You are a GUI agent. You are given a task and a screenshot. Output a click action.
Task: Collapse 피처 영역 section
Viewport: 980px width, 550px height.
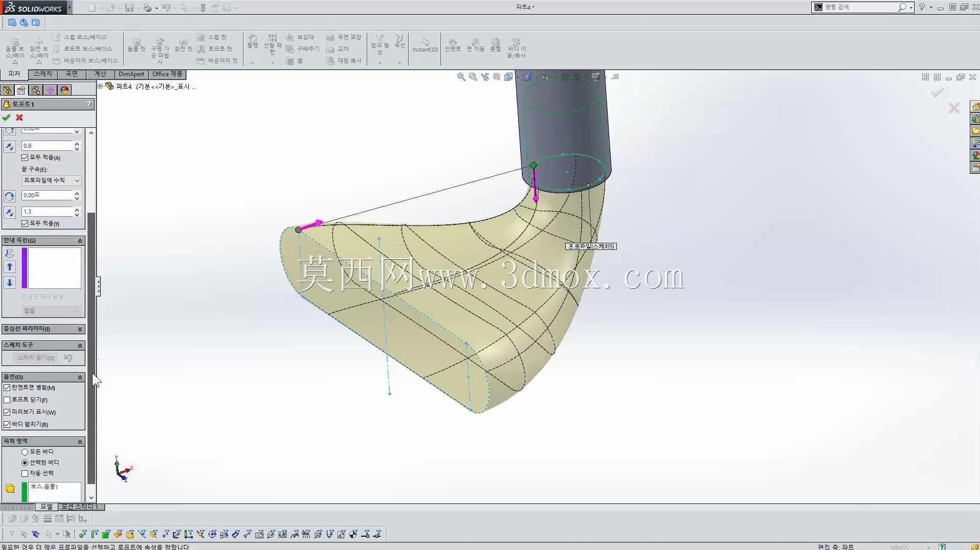point(80,442)
